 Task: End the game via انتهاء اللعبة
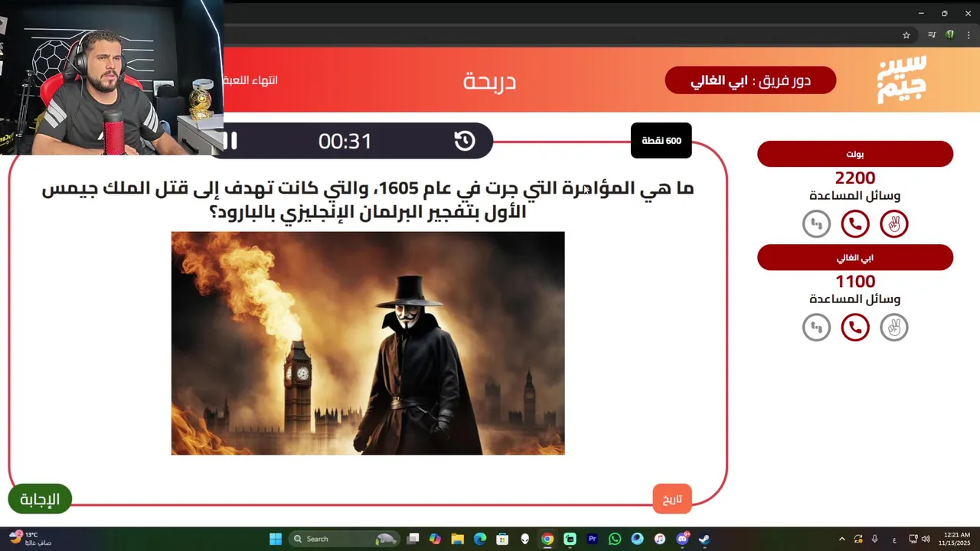point(250,80)
